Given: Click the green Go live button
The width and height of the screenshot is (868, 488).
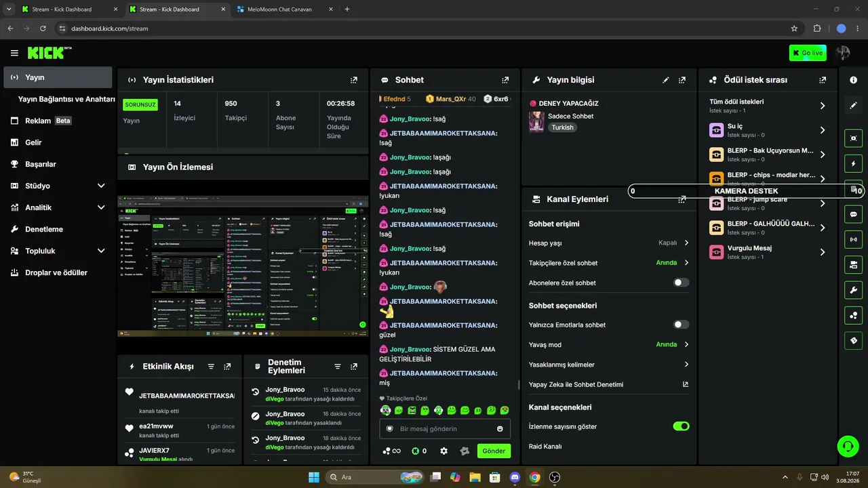Looking at the screenshot, I should [x=808, y=53].
